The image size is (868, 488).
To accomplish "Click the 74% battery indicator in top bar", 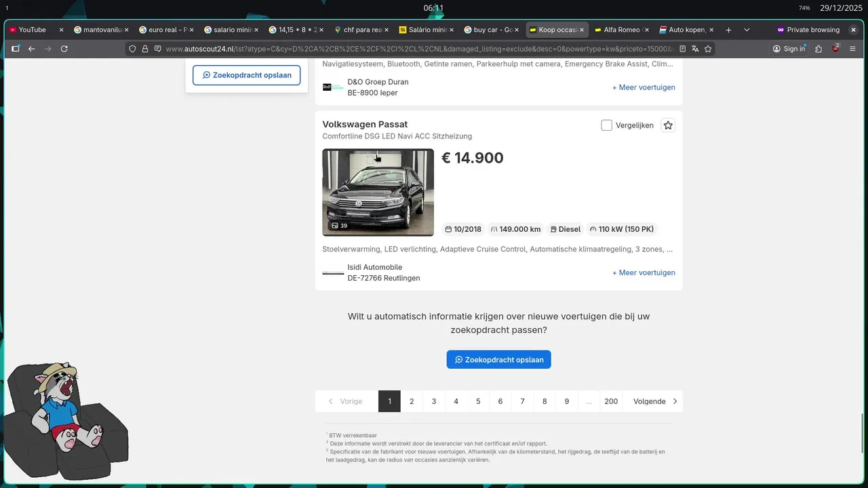I will coord(804,8).
